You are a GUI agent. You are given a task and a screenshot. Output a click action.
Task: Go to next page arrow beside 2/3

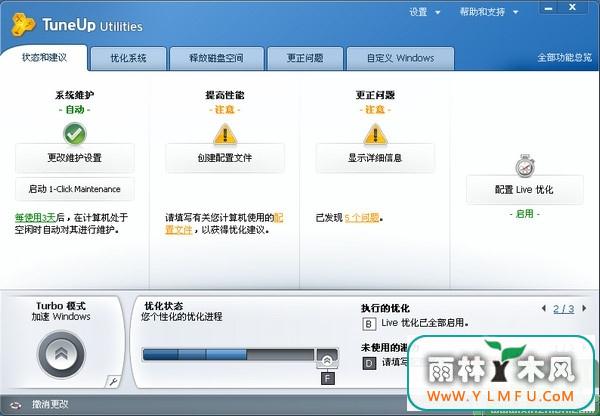click(x=584, y=308)
